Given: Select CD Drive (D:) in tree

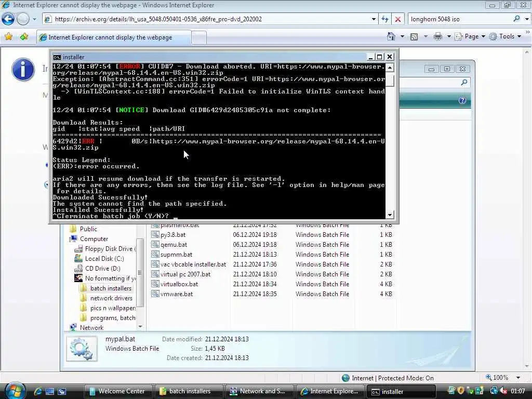Looking at the screenshot, I should 102,269.
